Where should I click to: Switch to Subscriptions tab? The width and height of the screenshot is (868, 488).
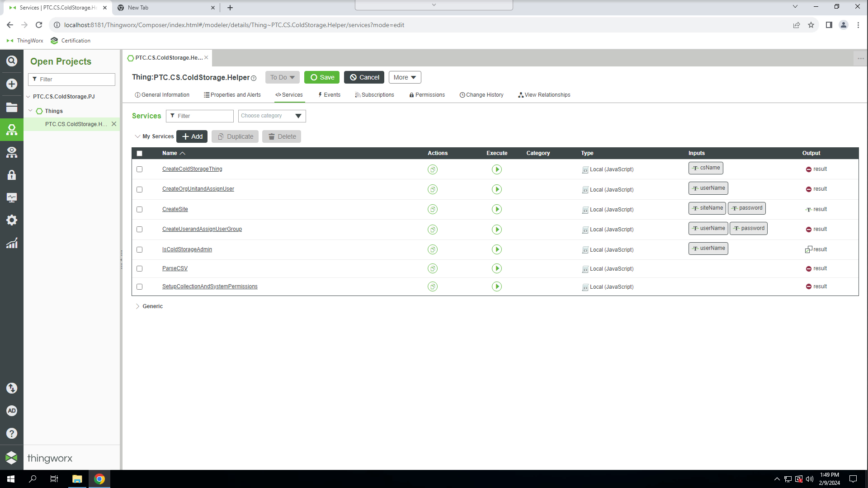point(374,95)
